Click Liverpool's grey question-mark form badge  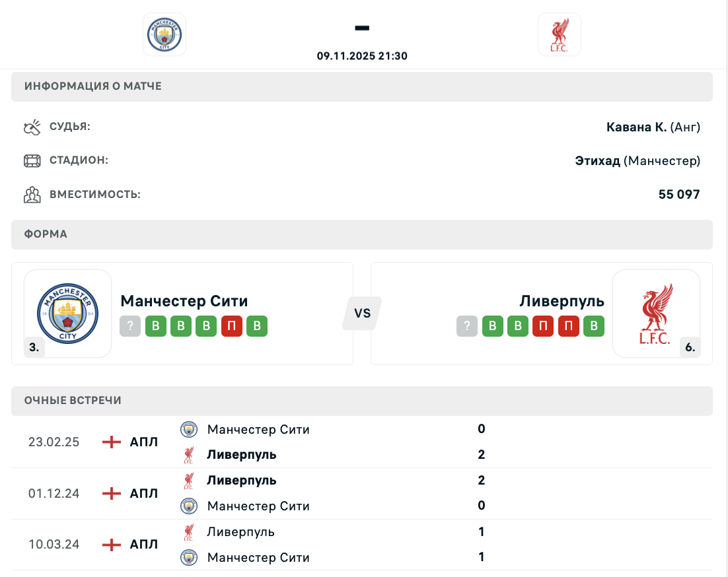pyautogui.click(x=467, y=327)
